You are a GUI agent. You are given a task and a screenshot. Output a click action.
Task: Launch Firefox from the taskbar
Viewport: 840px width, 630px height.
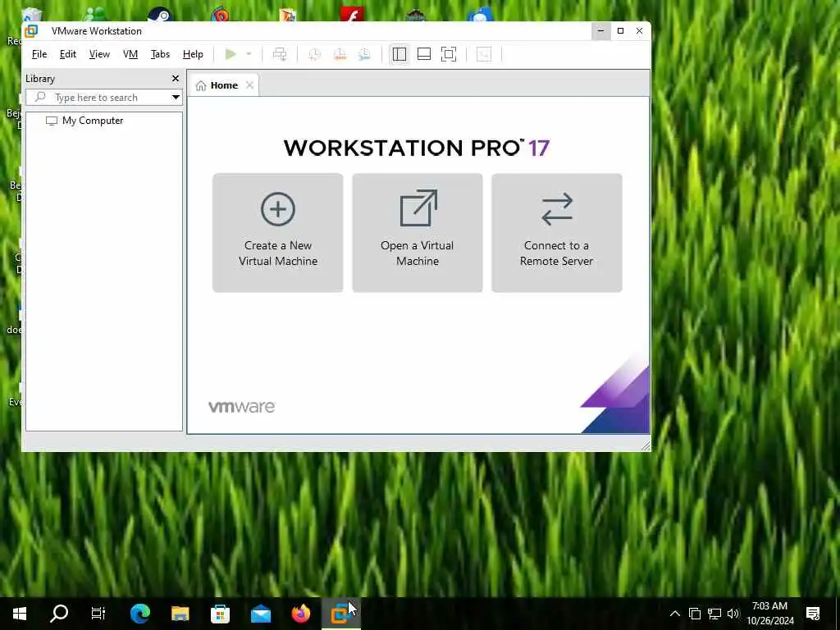pos(300,614)
